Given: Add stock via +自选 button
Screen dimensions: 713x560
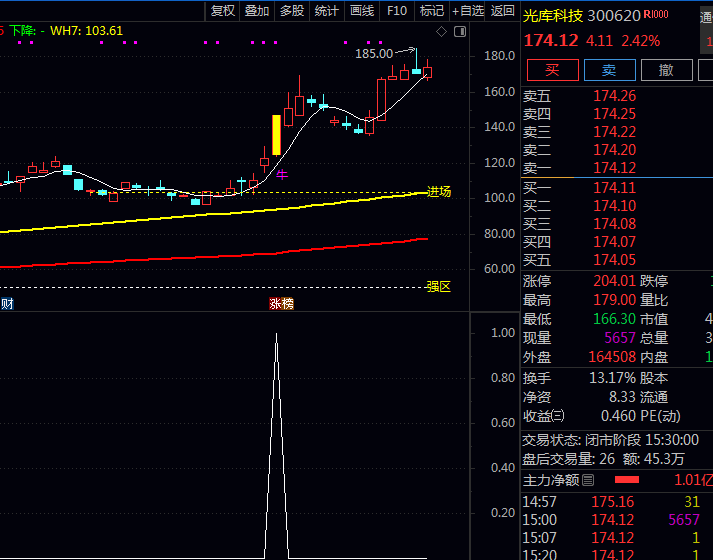Looking at the screenshot, I should (467, 11).
